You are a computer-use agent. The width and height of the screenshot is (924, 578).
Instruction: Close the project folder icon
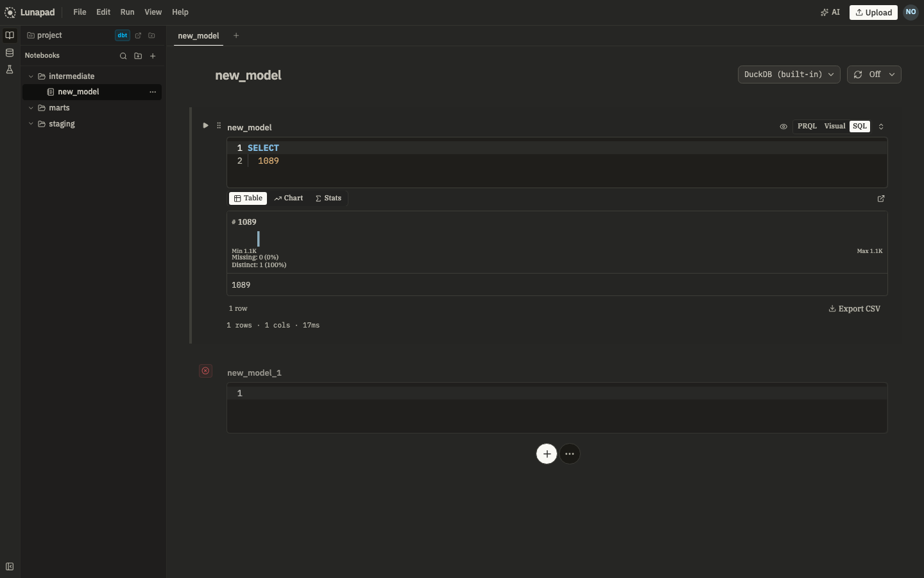pyautogui.click(x=152, y=35)
